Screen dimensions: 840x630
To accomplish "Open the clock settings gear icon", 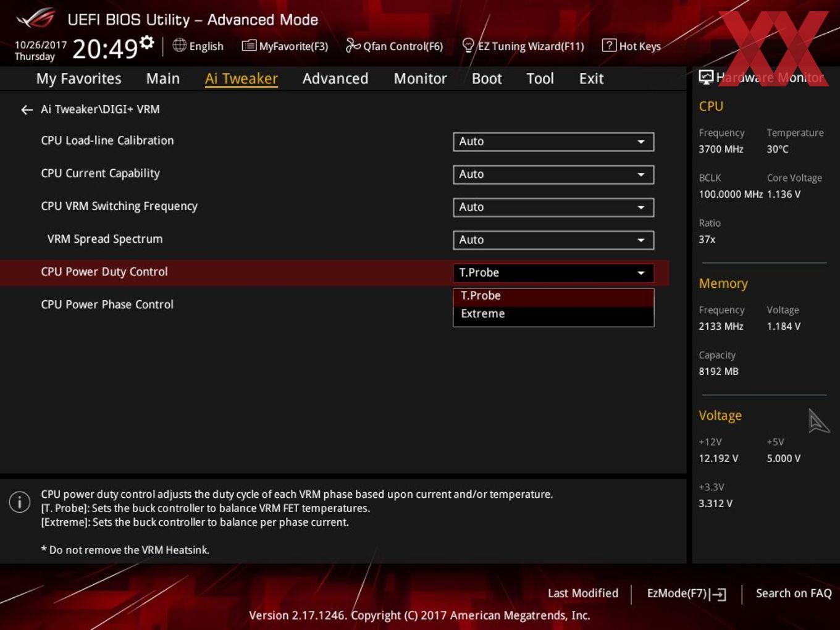I will pos(147,42).
